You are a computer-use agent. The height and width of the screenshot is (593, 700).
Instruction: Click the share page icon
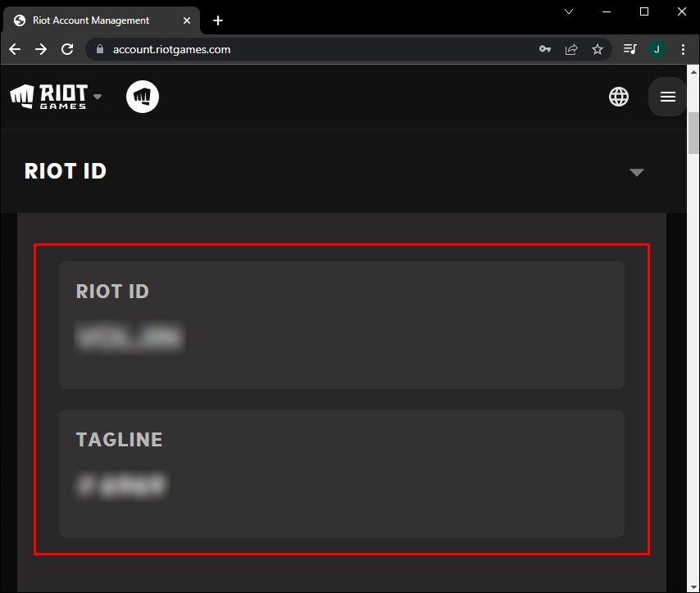571,49
